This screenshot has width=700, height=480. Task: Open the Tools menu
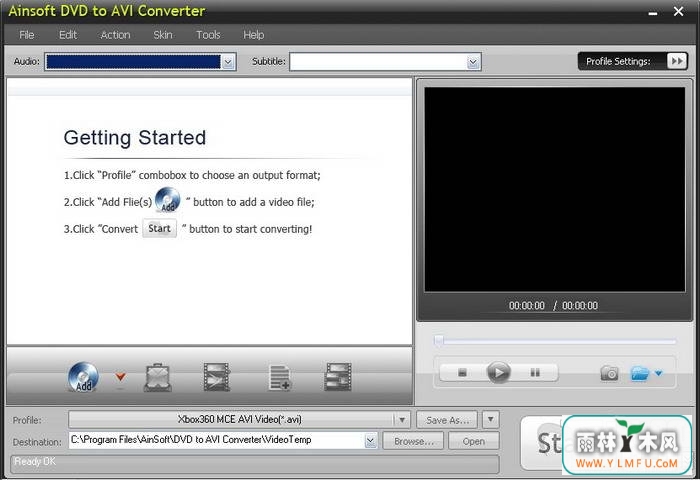point(208,35)
